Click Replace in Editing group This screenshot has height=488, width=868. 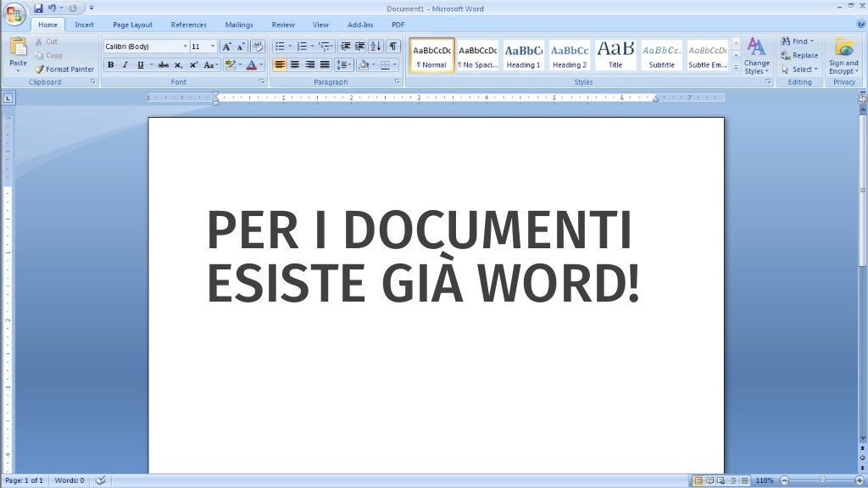(799, 55)
